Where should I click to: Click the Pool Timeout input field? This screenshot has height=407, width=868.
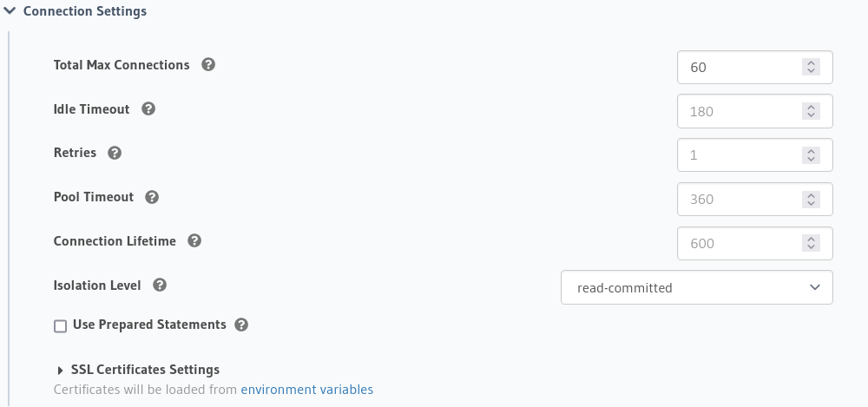coord(738,200)
